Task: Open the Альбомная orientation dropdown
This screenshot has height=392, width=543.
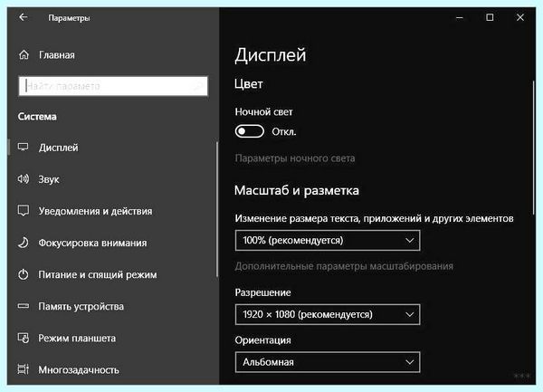Action: tap(328, 362)
